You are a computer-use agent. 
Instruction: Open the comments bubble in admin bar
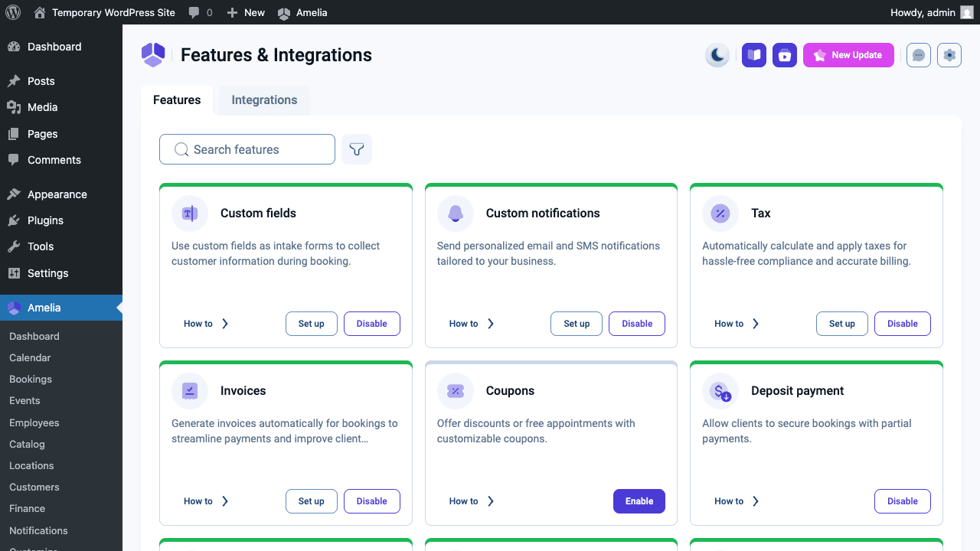coord(201,12)
